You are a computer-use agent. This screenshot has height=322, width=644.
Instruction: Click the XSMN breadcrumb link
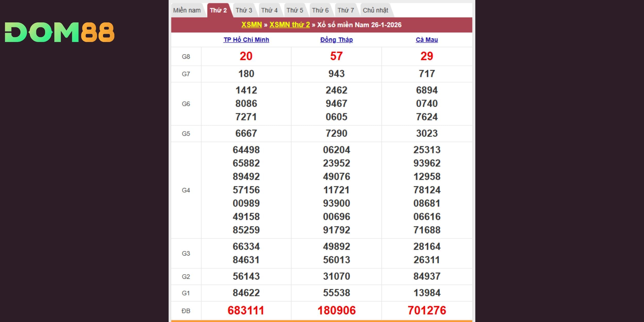[251, 25]
